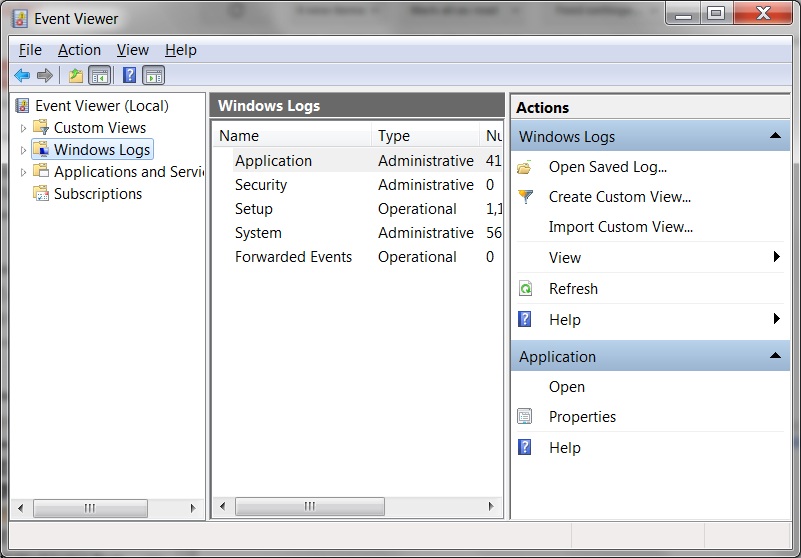Click the tree scrollbar right arrow
The image size is (801, 558).
point(193,508)
